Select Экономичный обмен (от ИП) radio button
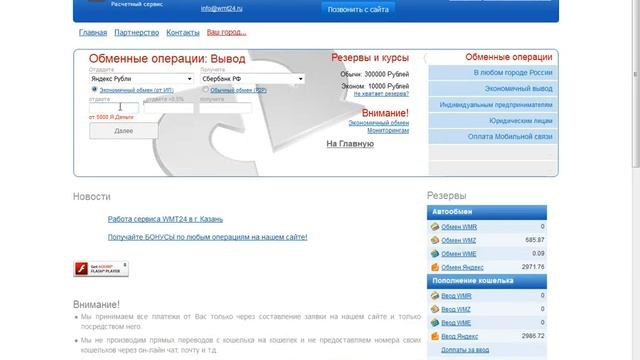 click(94, 89)
